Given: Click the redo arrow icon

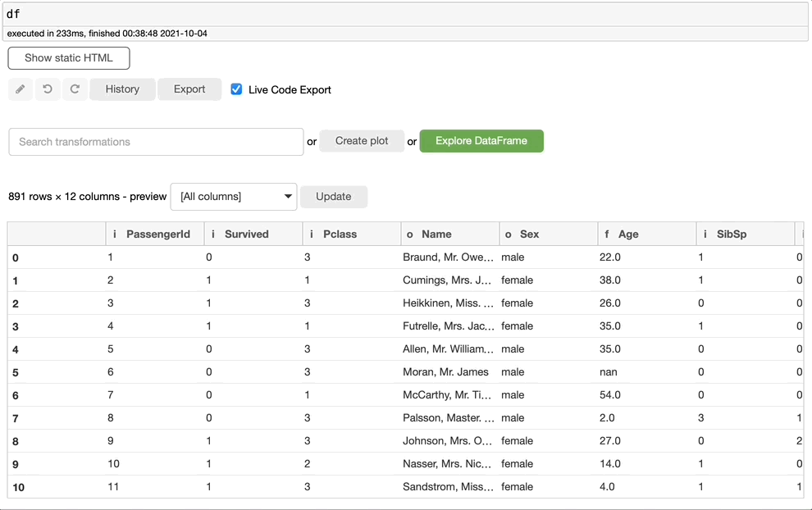Looking at the screenshot, I should click(75, 89).
